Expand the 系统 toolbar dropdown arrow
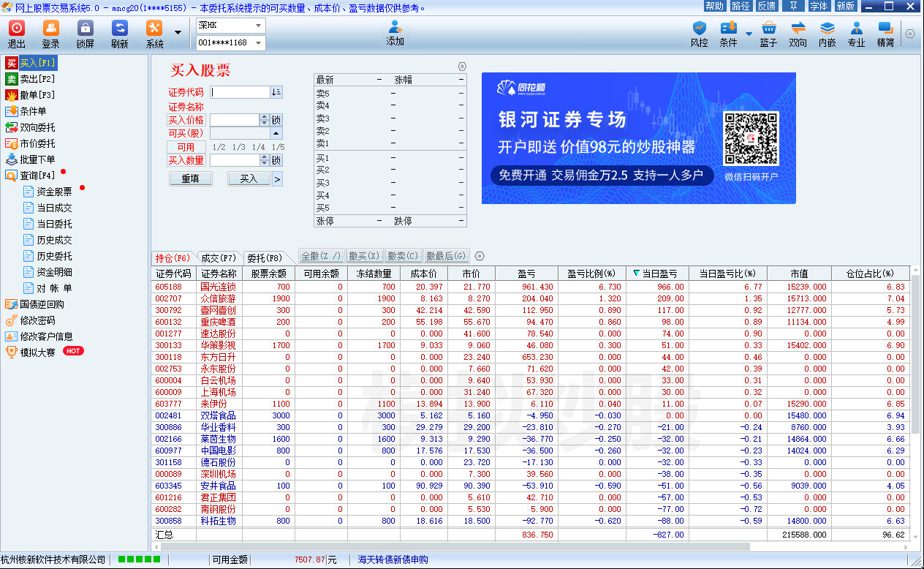This screenshot has width=924, height=569. click(178, 32)
